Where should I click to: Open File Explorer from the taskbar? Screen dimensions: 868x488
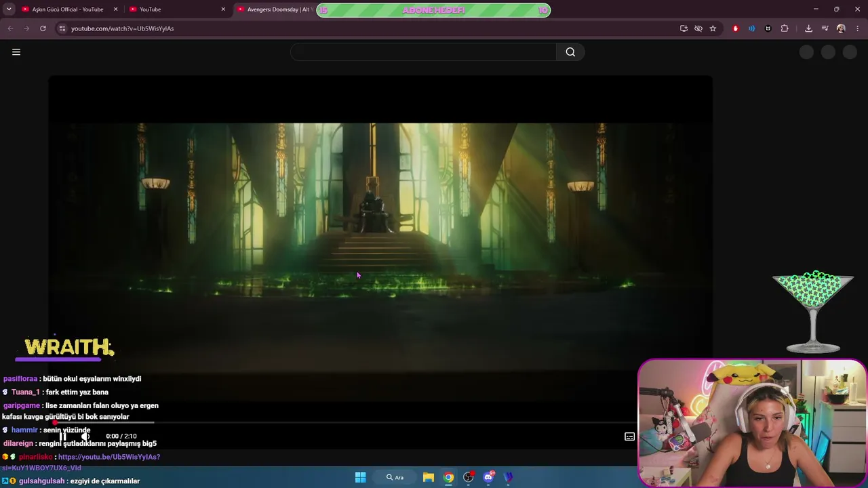point(429,477)
